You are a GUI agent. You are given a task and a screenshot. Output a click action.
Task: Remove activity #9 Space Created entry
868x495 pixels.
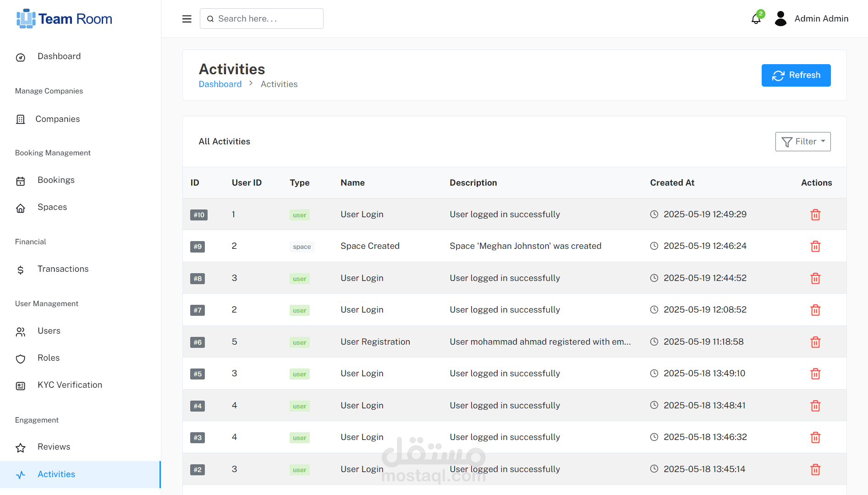click(x=815, y=246)
